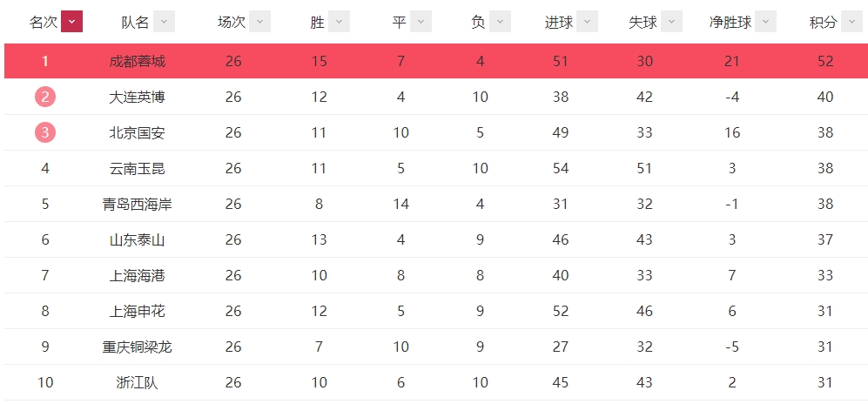Click the 浙江队 row name

(138, 382)
